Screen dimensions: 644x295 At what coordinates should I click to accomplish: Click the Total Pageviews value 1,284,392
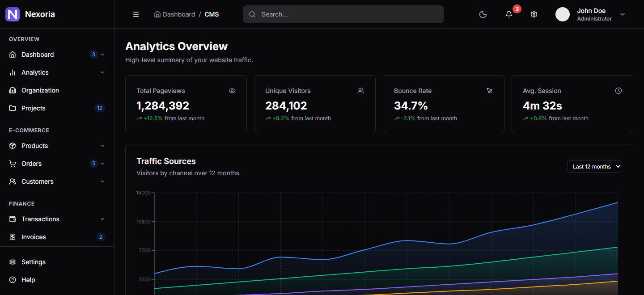click(163, 106)
